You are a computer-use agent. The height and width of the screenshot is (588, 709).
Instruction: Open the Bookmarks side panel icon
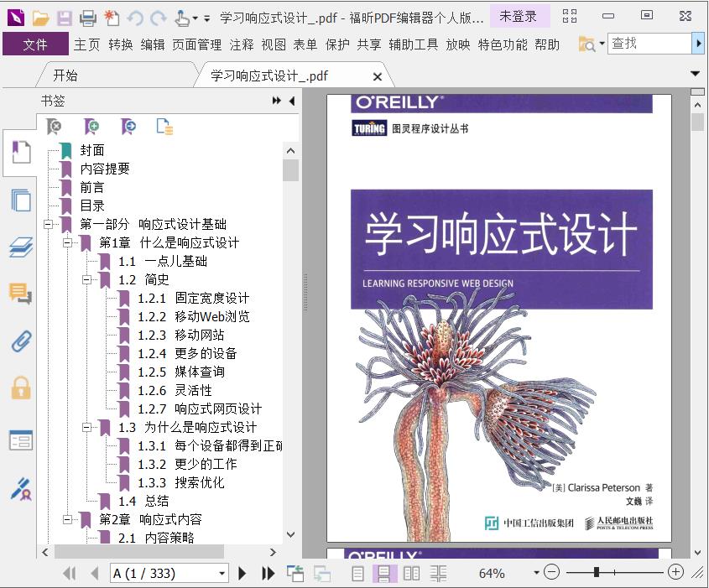[21, 152]
